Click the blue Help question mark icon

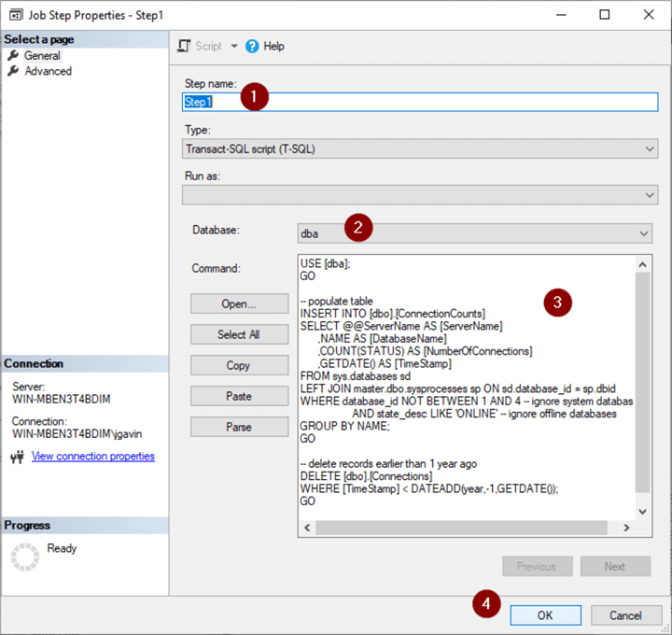point(252,46)
